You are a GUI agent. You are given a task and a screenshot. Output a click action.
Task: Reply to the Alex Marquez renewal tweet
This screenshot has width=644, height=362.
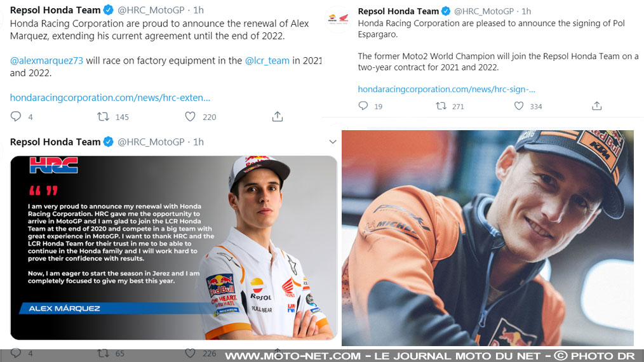click(16, 117)
